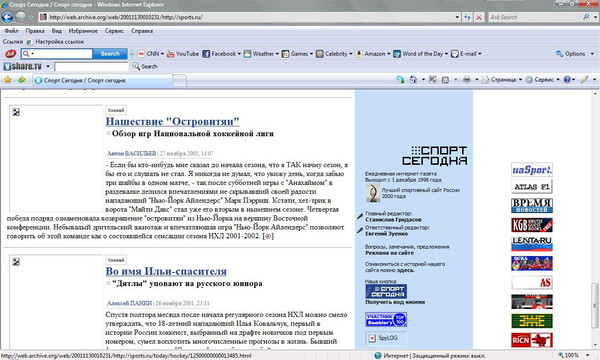The width and height of the screenshot is (600, 360).
Task: Click the Refresh page icon
Action: (467, 17)
